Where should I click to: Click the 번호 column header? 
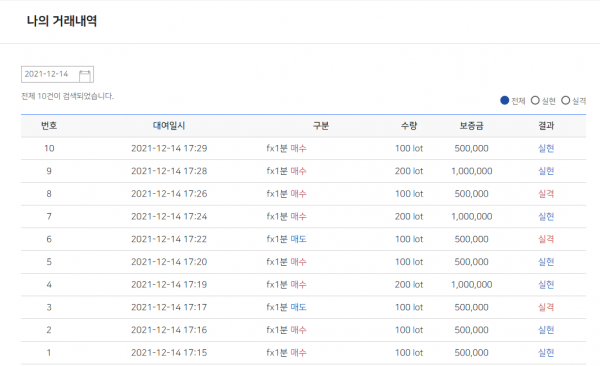(x=49, y=126)
